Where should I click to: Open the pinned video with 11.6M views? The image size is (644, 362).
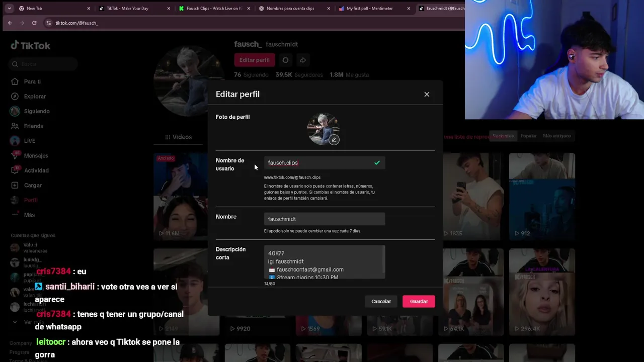(x=181, y=196)
